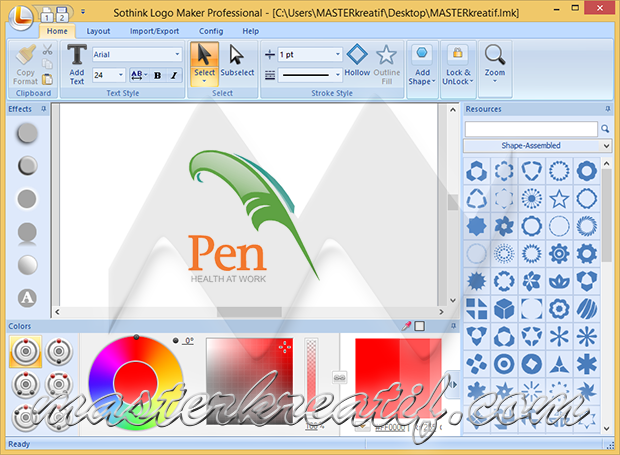620x455 pixels.
Task: Pin the Resources panel
Action: [608, 109]
